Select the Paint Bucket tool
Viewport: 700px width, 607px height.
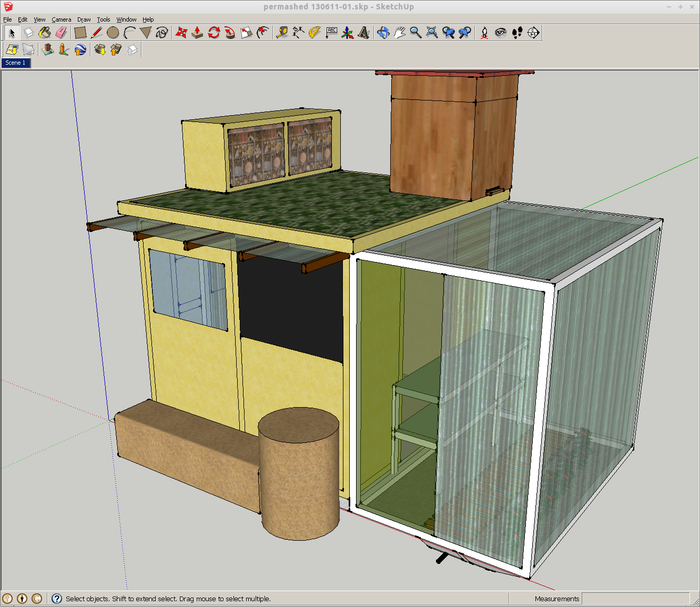(45, 32)
